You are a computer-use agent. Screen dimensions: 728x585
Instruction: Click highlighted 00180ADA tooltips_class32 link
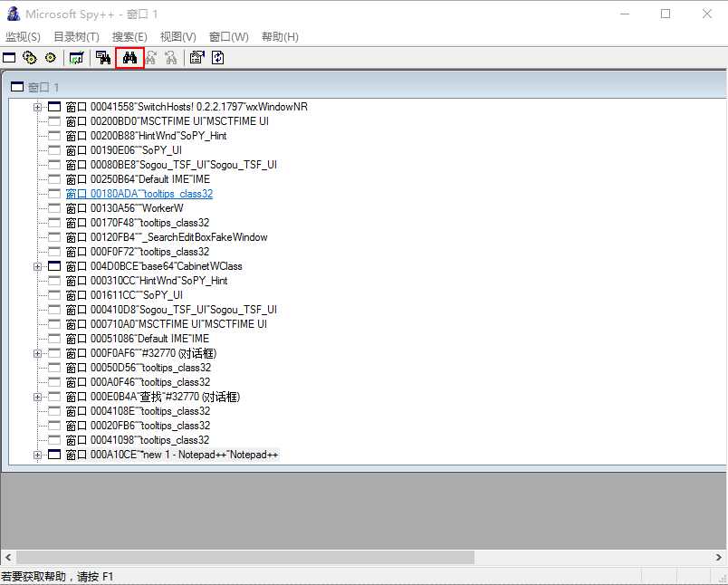(x=139, y=194)
